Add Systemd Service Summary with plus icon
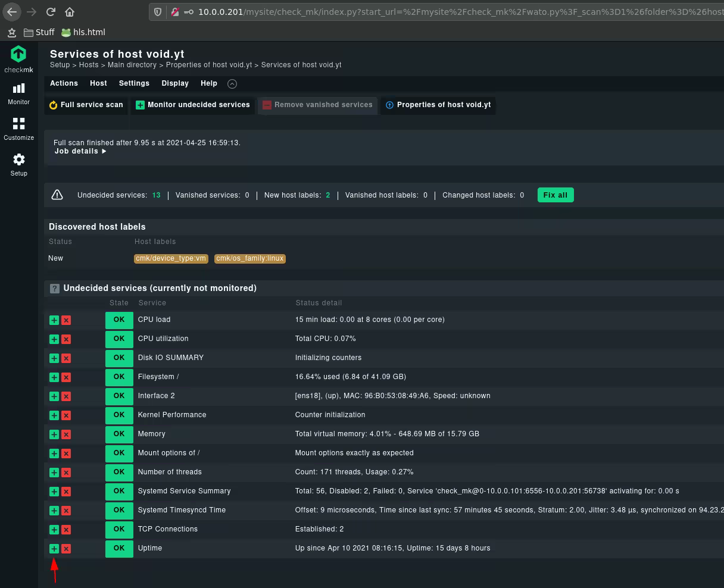 click(x=54, y=492)
